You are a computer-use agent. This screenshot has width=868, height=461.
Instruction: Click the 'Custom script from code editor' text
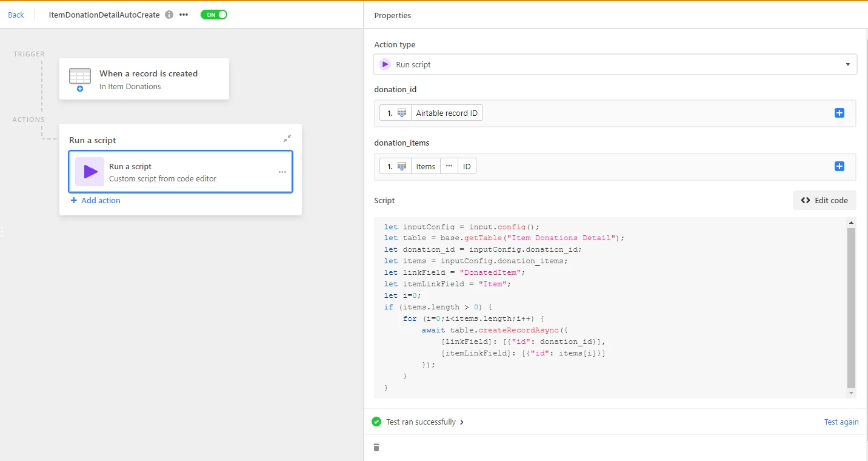click(162, 178)
